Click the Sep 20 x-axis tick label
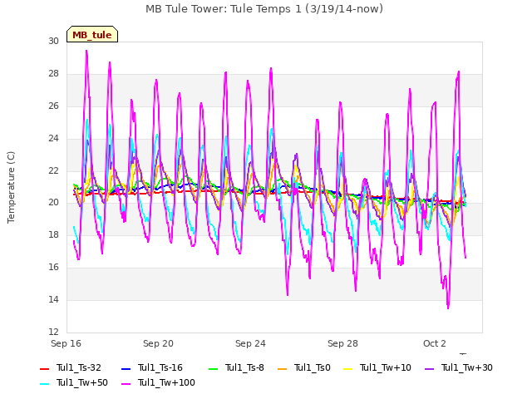Viewport: 532px width, 399px height. [x=158, y=343]
